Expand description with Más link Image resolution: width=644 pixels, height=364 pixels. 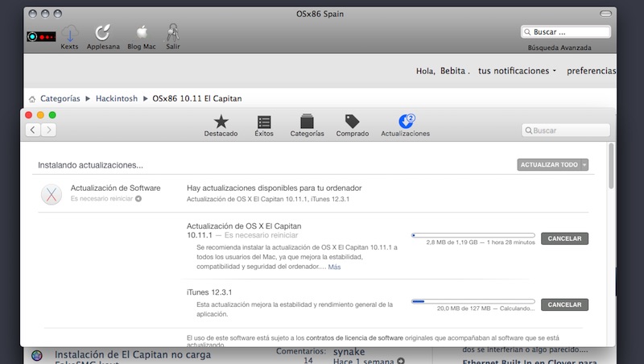tap(334, 267)
